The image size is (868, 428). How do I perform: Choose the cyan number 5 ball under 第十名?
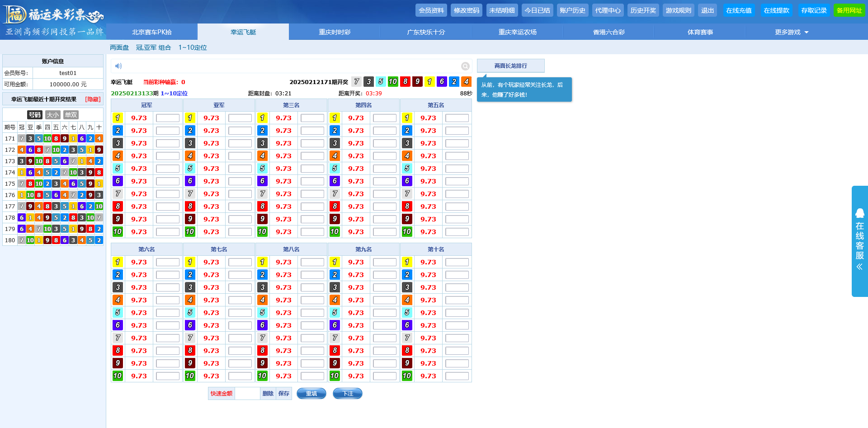[407, 313]
